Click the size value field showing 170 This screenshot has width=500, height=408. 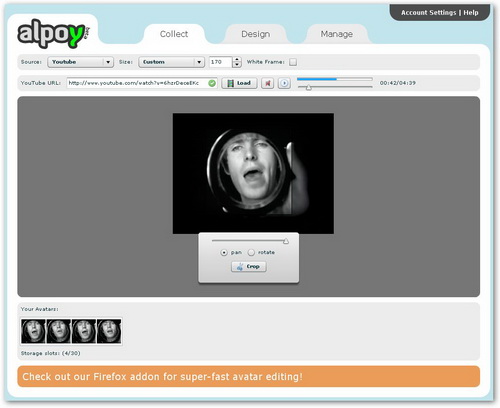click(x=221, y=62)
